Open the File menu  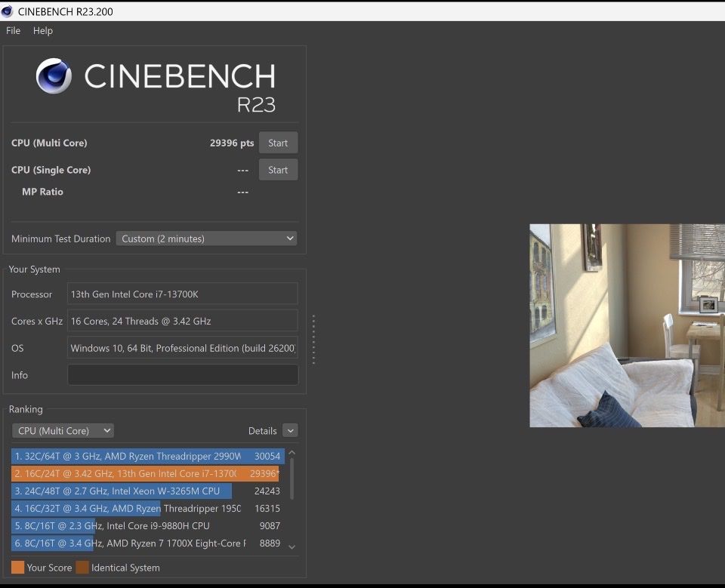coord(13,31)
